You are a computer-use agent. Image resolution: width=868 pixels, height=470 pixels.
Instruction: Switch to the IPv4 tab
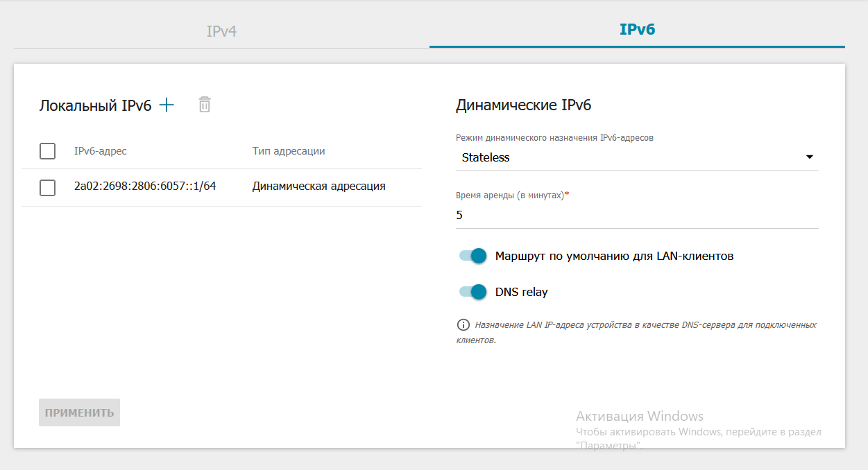(x=221, y=31)
